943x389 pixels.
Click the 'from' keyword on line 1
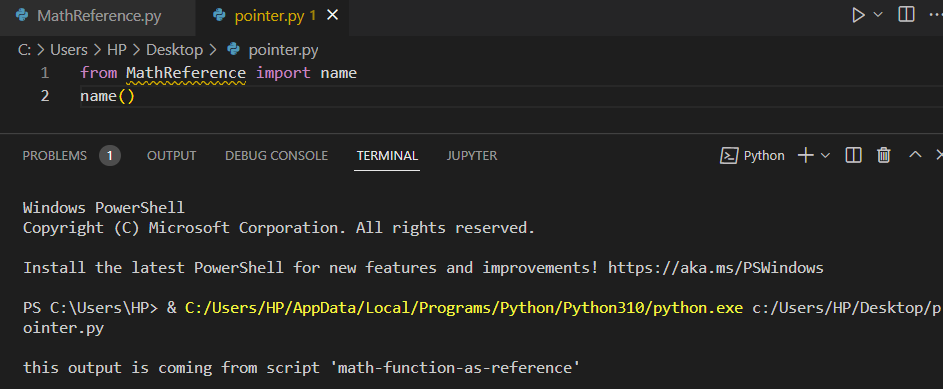coord(99,73)
